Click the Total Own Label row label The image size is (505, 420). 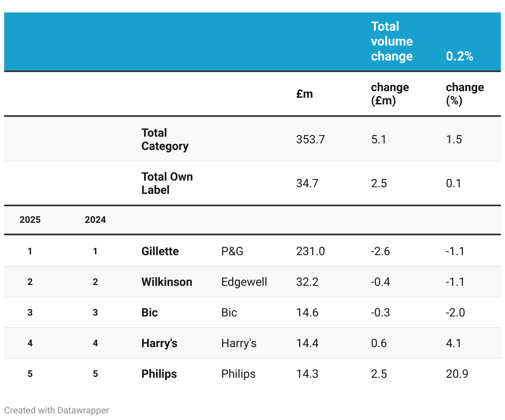tap(167, 183)
